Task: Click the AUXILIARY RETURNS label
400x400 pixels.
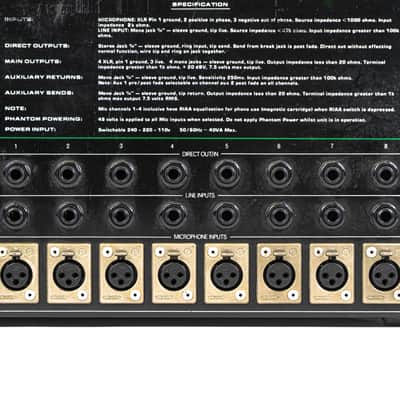Action: pyautogui.click(x=44, y=77)
